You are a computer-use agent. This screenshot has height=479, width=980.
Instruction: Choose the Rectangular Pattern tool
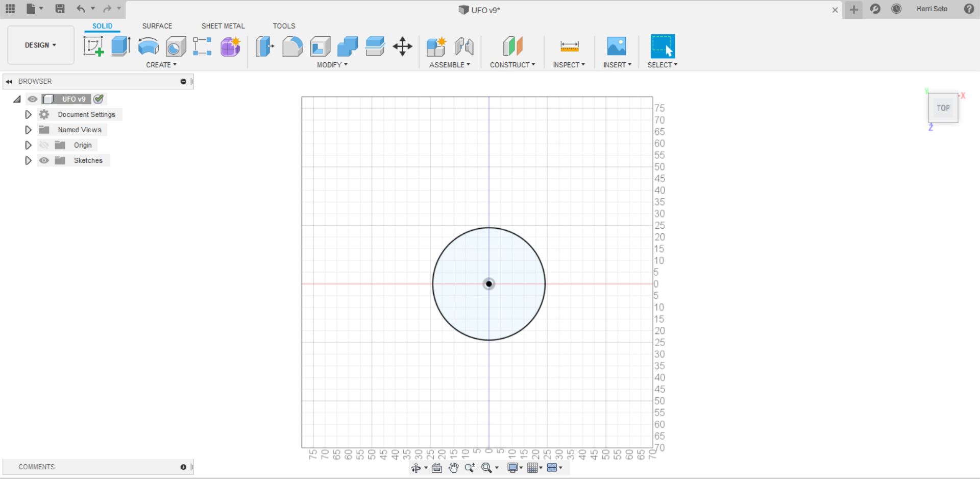[203, 46]
